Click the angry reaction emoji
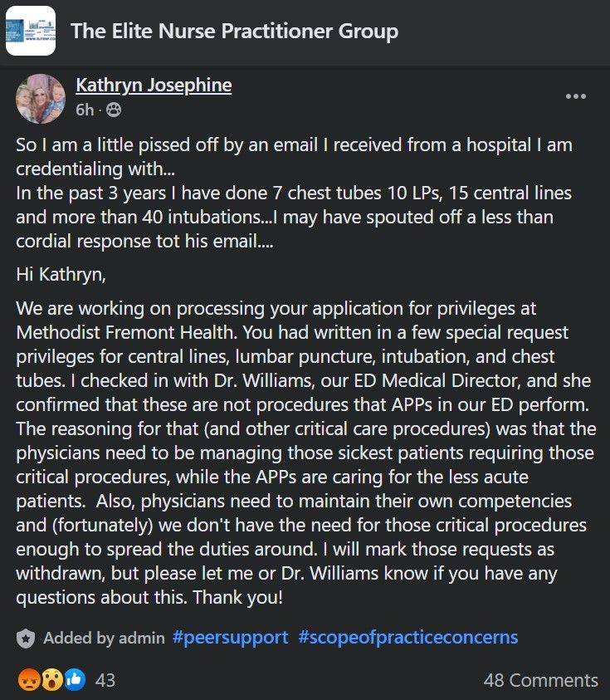This screenshot has width=610, height=700. [x=29, y=679]
